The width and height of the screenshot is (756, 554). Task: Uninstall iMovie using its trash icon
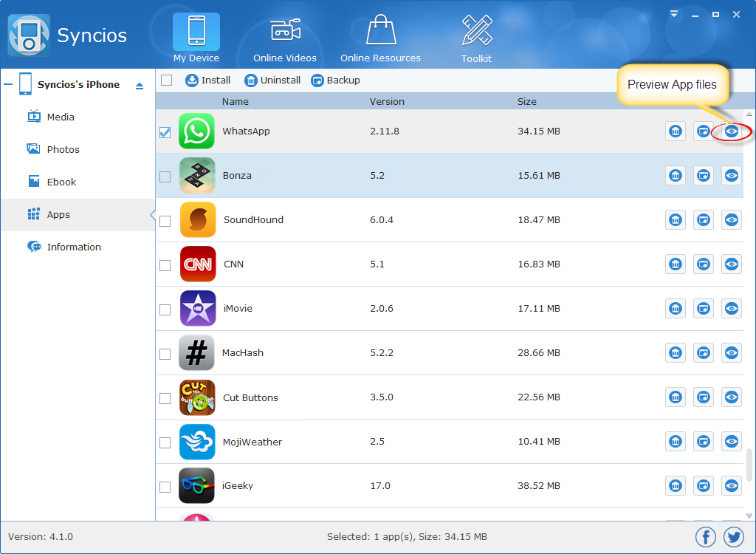point(676,308)
